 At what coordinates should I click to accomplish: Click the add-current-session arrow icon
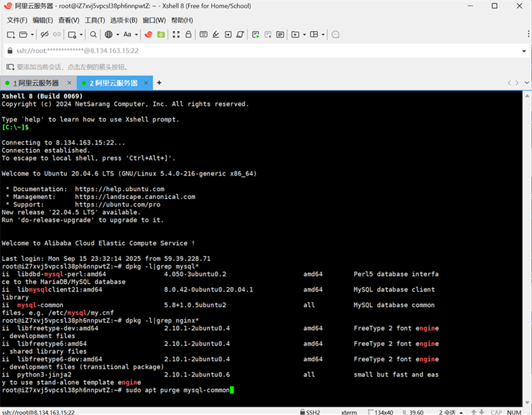point(10,67)
